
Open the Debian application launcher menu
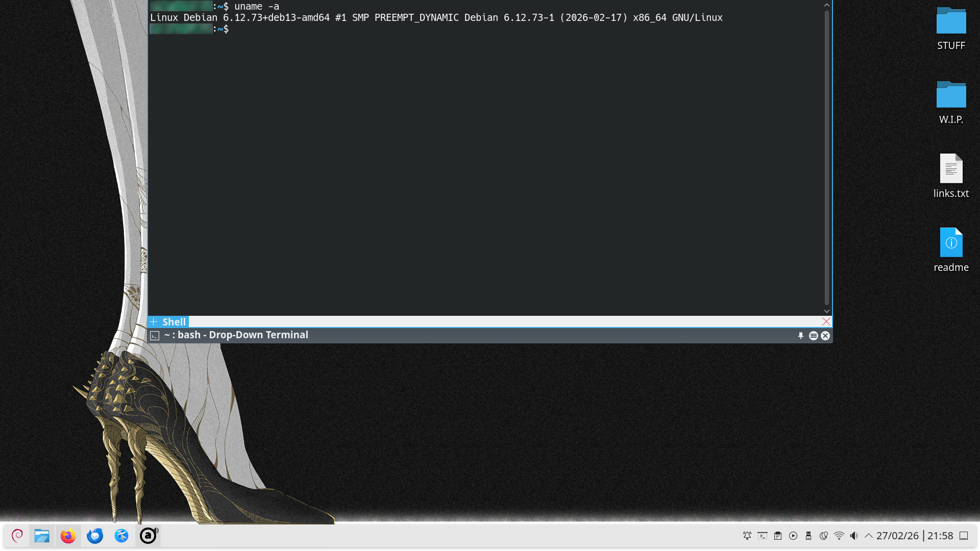pos(17,536)
